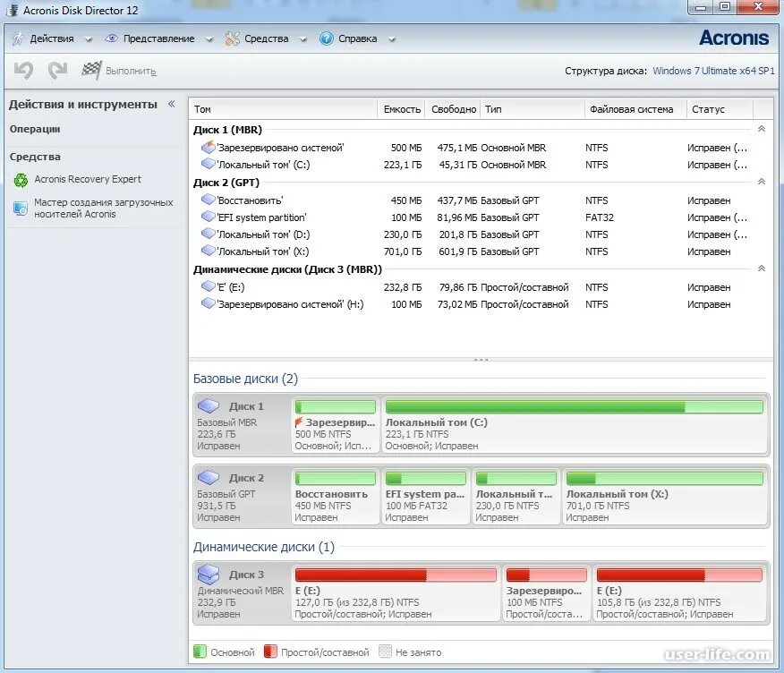
Task: Click volume icon of 'E' (E:) row
Action: pyautogui.click(x=208, y=286)
